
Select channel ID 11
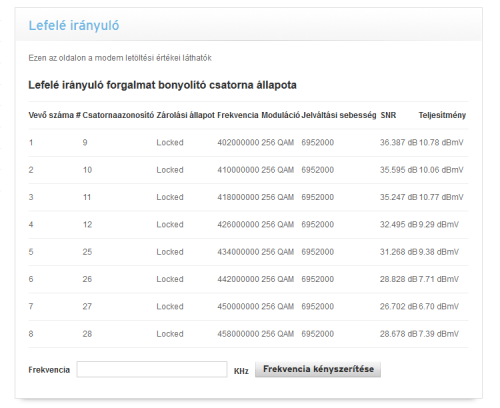coord(87,197)
